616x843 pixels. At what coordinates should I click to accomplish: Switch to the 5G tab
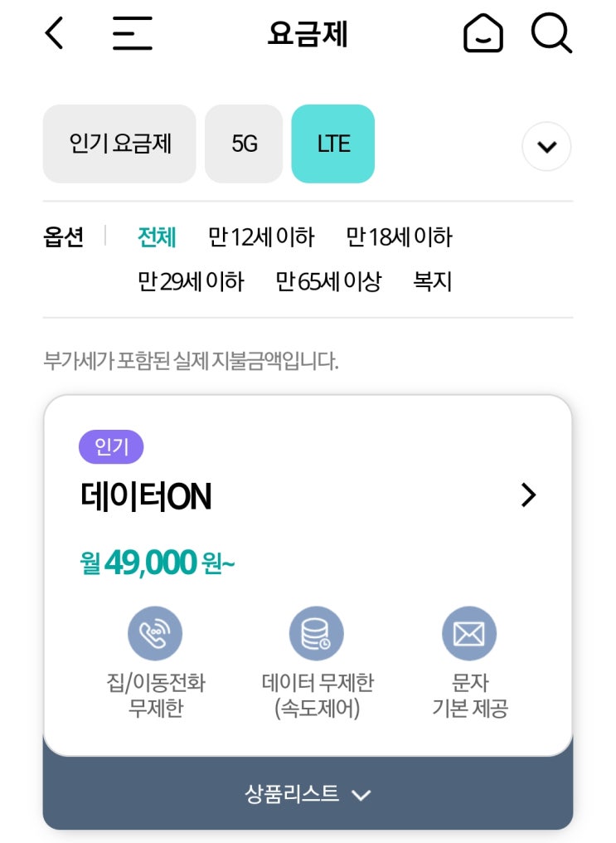244,144
